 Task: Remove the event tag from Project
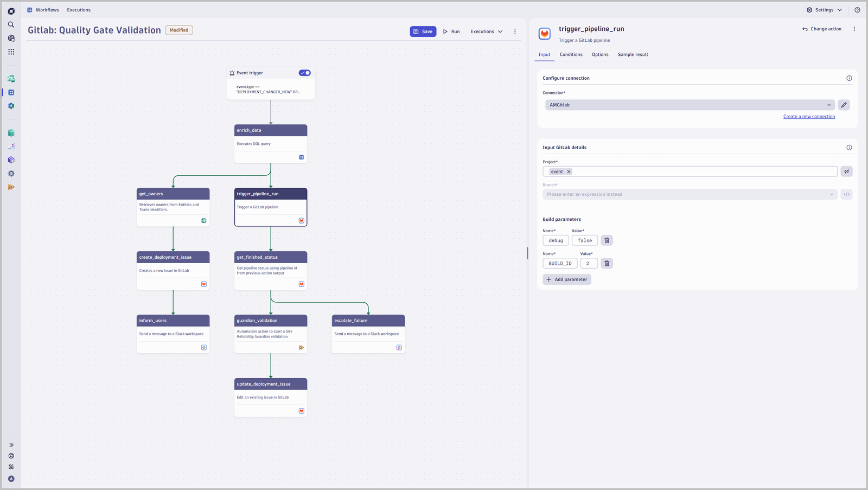[569, 171]
